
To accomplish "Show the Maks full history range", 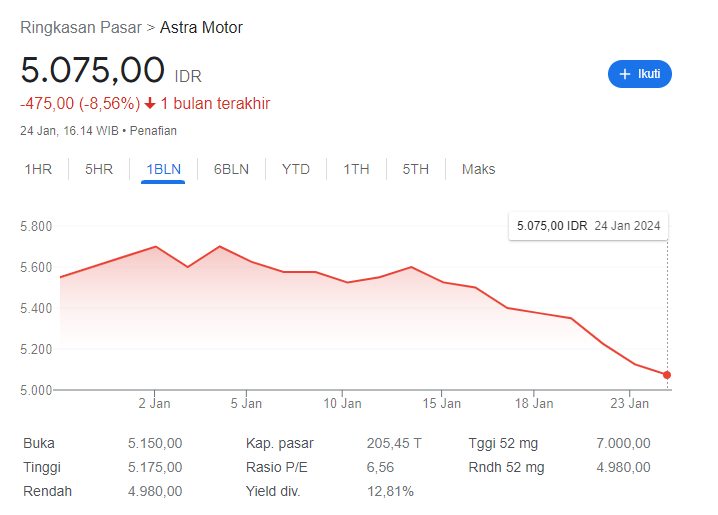I will tap(479, 169).
